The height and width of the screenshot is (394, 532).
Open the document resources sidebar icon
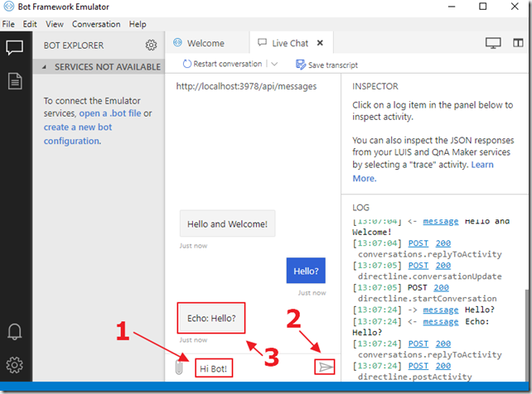click(15, 81)
